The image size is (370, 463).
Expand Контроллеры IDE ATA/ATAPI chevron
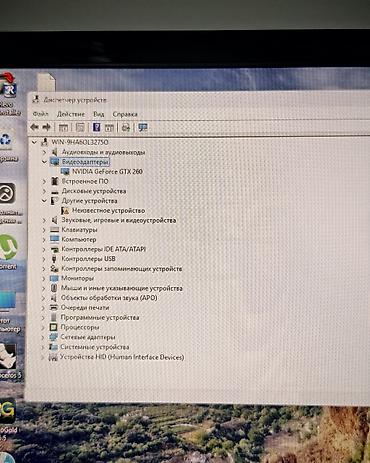tap(44, 249)
